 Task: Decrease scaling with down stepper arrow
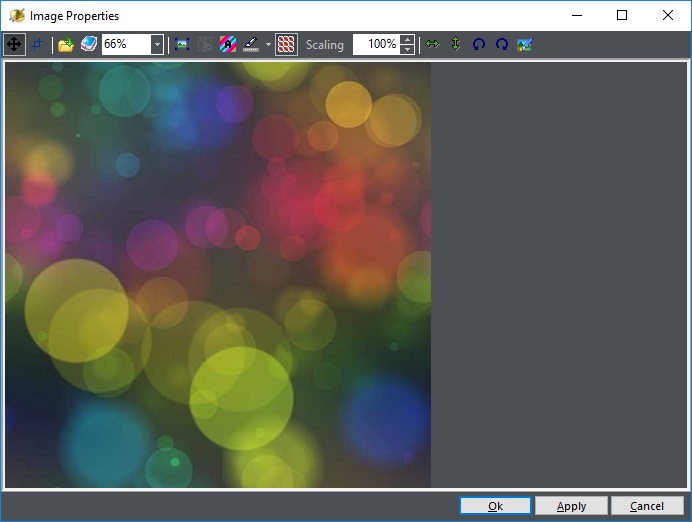pos(407,50)
